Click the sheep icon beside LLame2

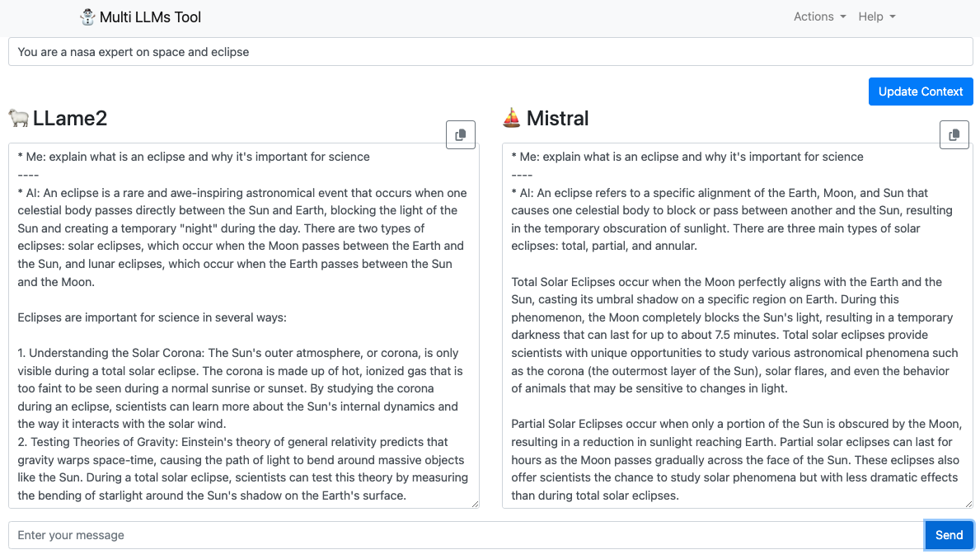pos(19,118)
